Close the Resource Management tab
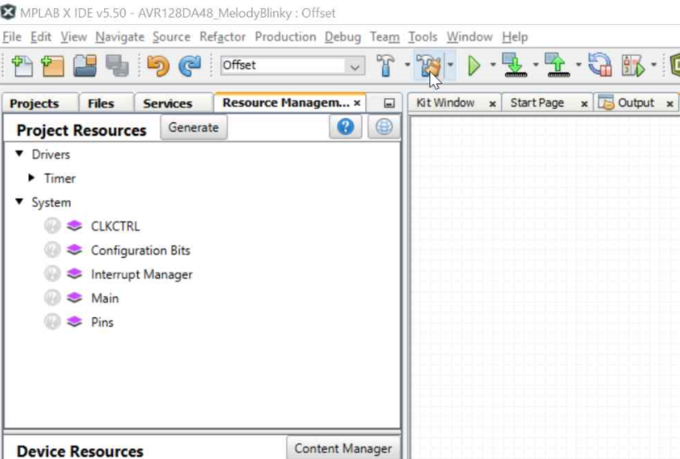 click(357, 103)
